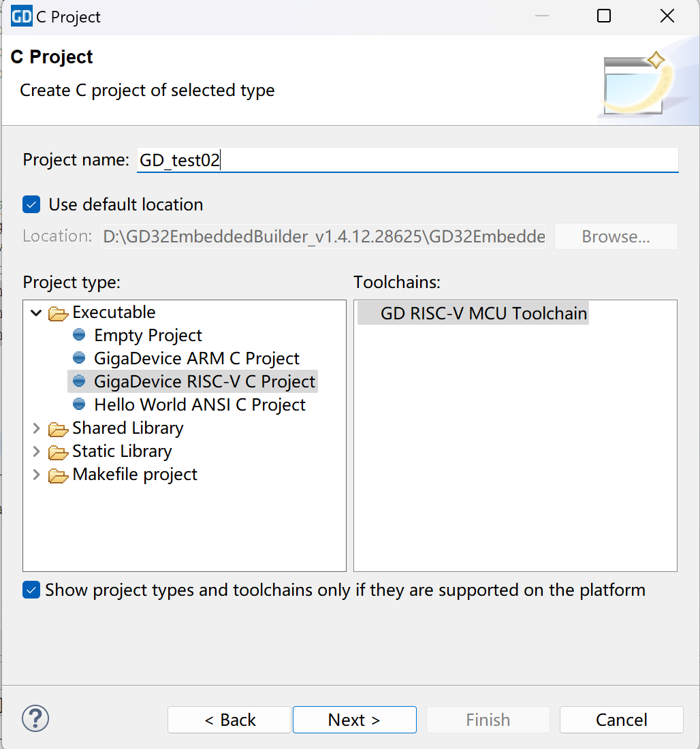This screenshot has width=700, height=749.
Task: Expand the Static Library node
Action: (36, 451)
